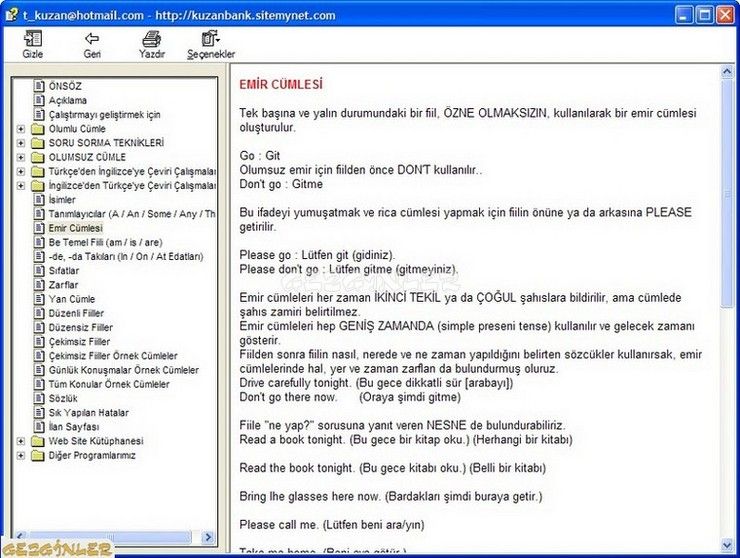Open the Çalıştırmayı geliştirmek için topic

click(x=104, y=115)
